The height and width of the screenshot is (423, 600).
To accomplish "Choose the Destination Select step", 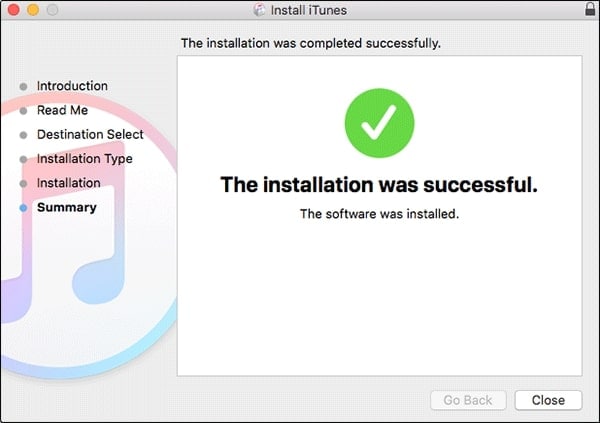I will pyautogui.click(x=90, y=134).
